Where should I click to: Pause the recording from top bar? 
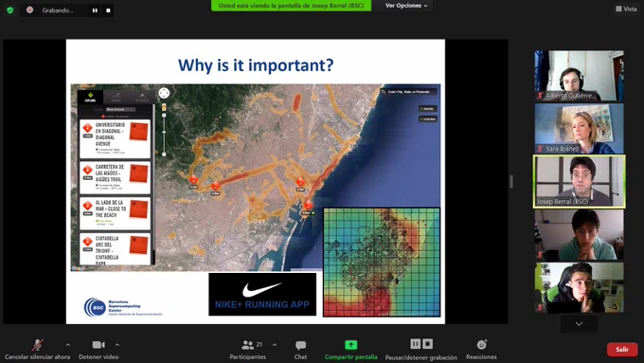95,10
